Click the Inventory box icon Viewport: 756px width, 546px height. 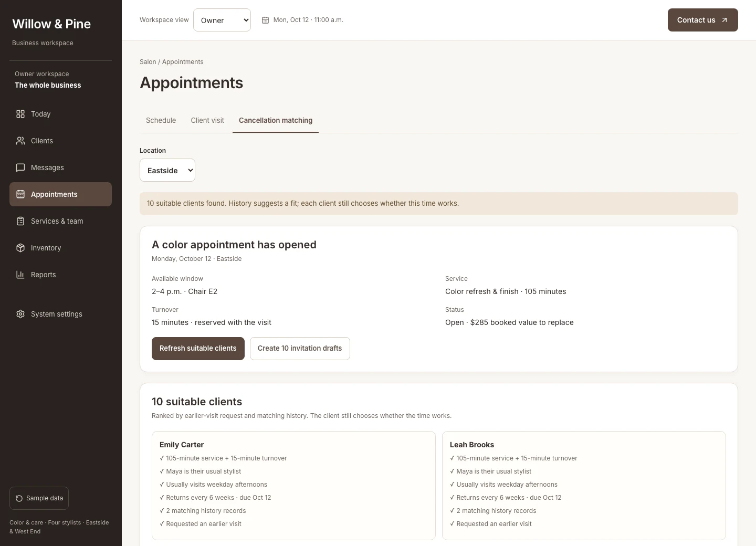point(20,248)
